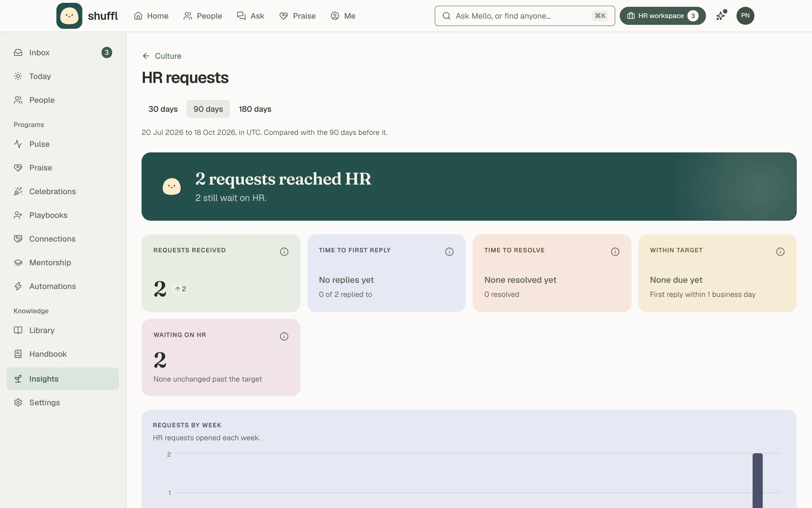Open Playbooks program
Image resolution: width=812 pixels, height=508 pixels.
63,215
